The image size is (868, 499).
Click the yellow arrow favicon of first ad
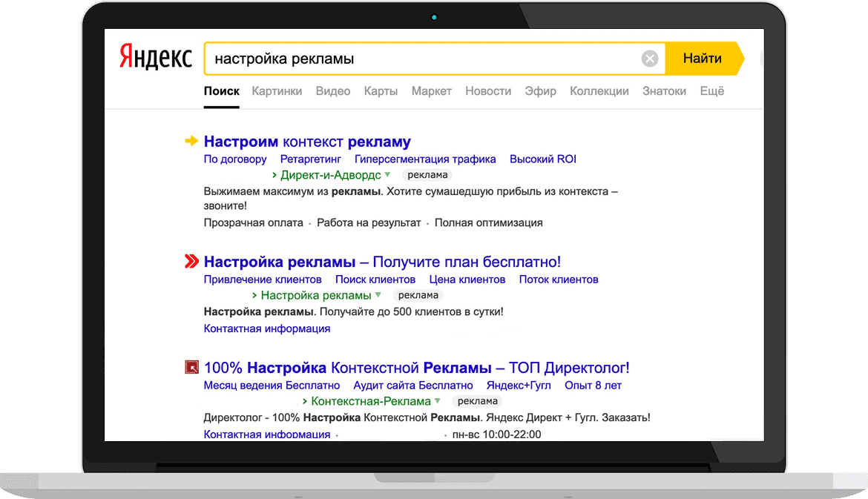tap(191, 141)
